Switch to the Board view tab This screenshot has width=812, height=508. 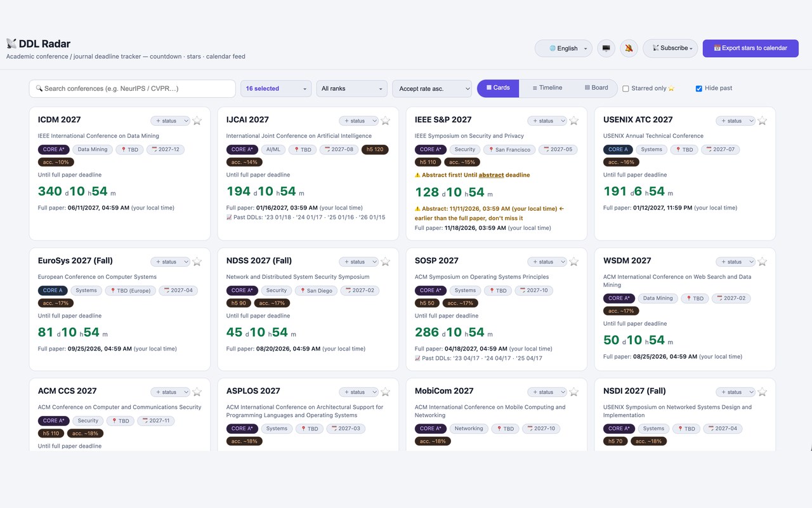[596, 88]
